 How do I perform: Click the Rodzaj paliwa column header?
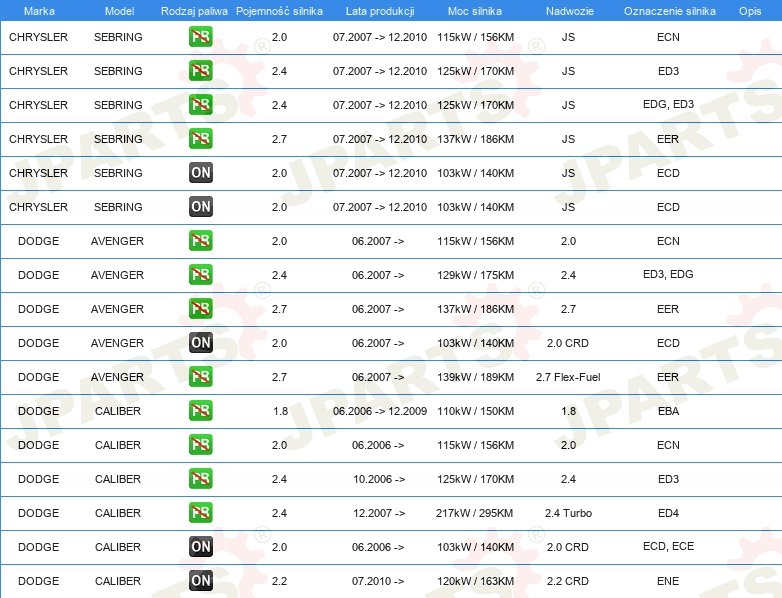(194, 10)
